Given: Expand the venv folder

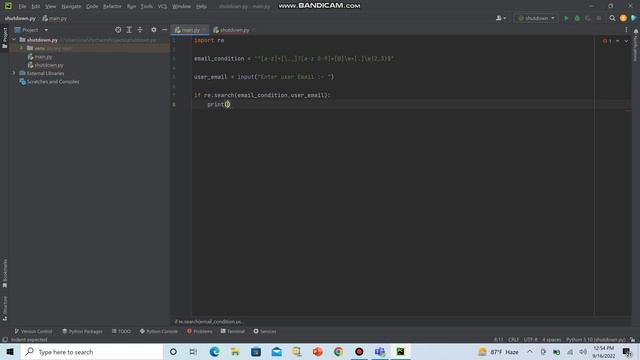Looking at the screenshot, I should pos(22,48).
